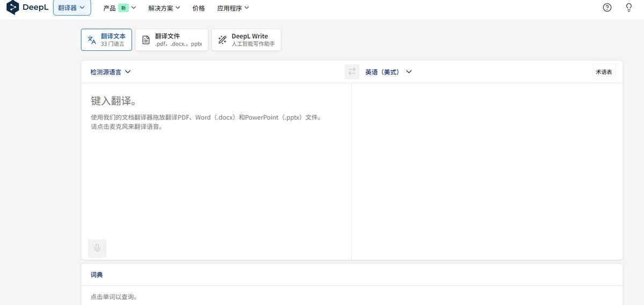Click the document file icon
Image resolution: width=644 pixels, height=305 pixels.
[x=146, y=40]
